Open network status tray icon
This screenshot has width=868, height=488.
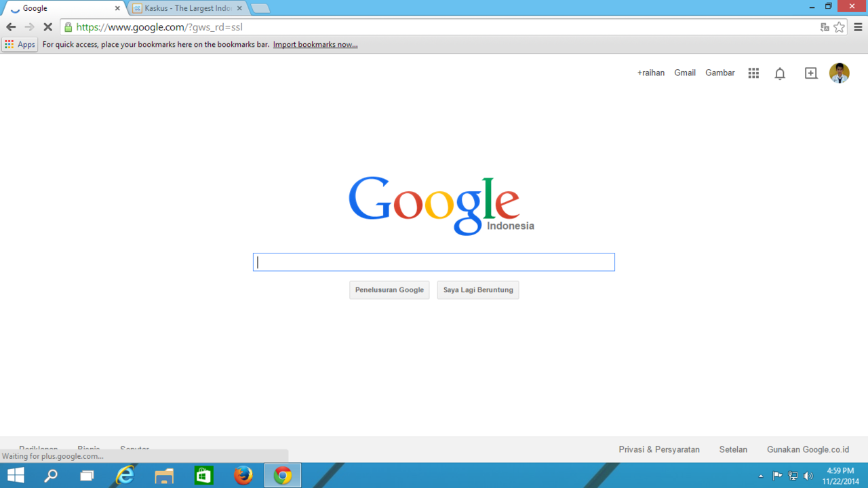[x=793, y=476]
